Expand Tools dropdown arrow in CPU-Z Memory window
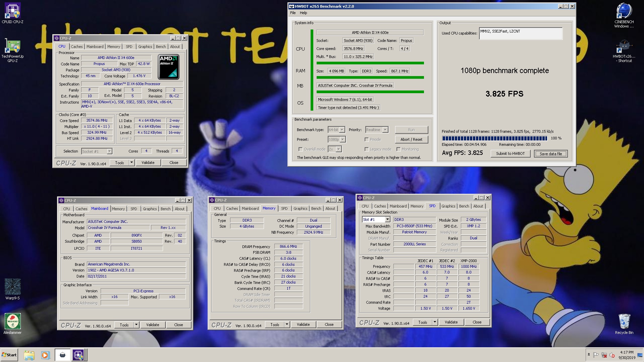The height and width of the screenshot is (362, 644). pyautogui.click(x=287, y=324)
